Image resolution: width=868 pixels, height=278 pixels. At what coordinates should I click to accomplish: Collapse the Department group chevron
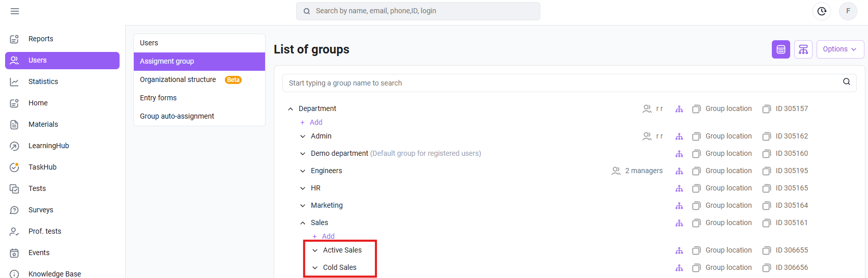(x=291, y=109)
